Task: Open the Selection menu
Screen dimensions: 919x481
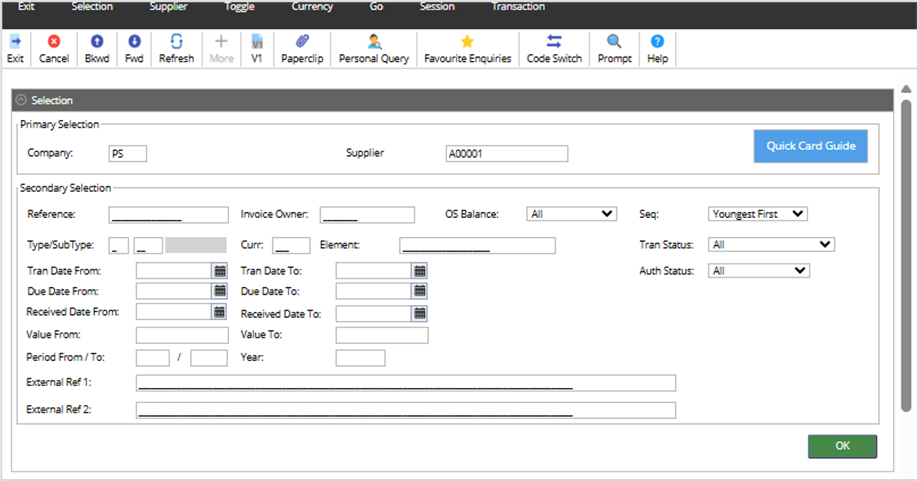Action: (92, 6)
